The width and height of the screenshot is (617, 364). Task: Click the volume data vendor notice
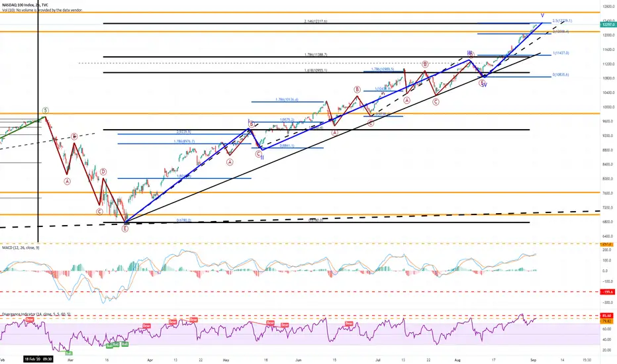pyautogui.click(x=42, y=10)
